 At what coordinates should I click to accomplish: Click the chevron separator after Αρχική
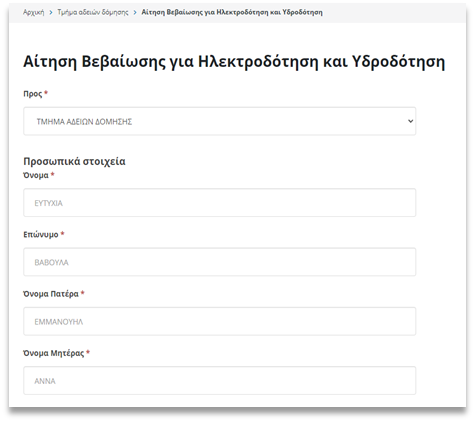51,12
